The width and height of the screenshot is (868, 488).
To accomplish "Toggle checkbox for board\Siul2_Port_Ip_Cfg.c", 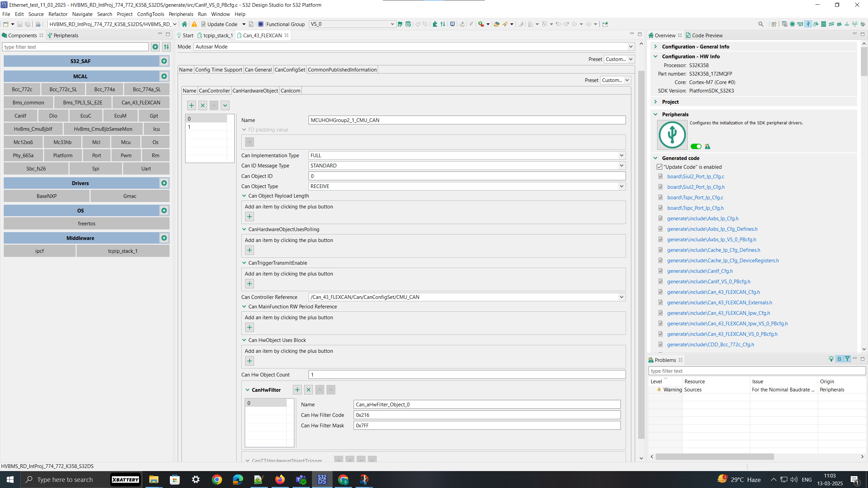I will pos(660,176).
